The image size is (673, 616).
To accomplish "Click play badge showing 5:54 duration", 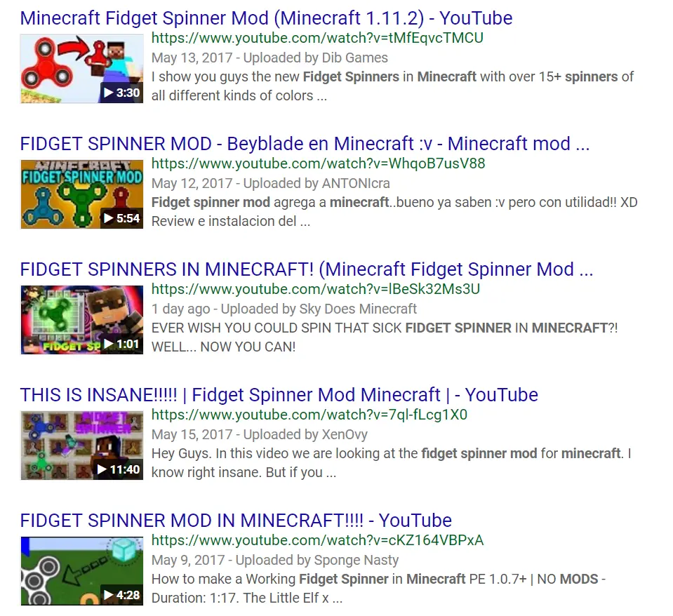I will click(x=122, y=218).
